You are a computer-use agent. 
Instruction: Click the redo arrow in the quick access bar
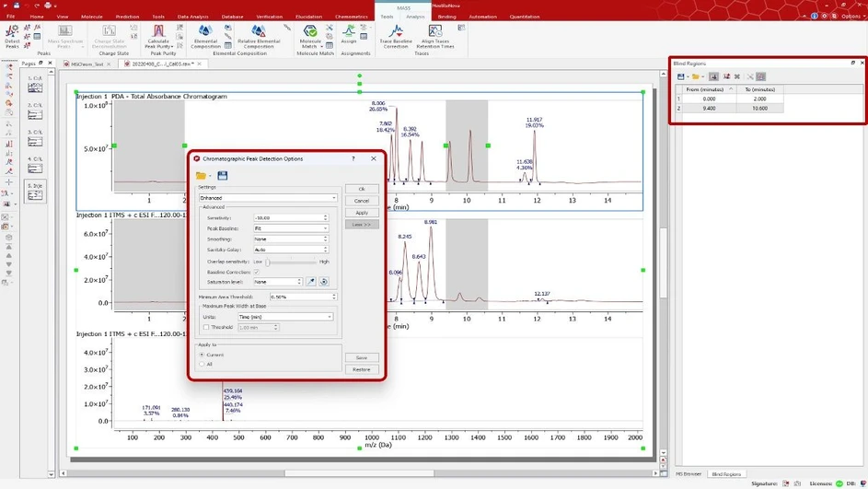pyautogui.click(x=37, y=5)
